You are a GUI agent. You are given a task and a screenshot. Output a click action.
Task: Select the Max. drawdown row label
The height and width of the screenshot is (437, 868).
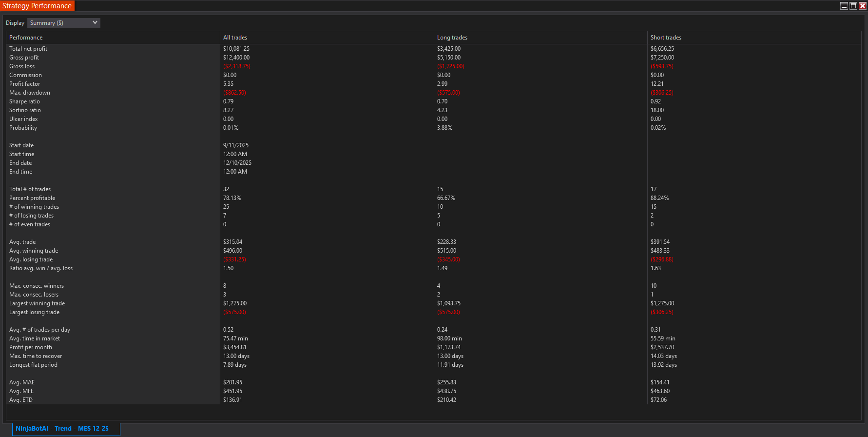click(x=30, y=93)
